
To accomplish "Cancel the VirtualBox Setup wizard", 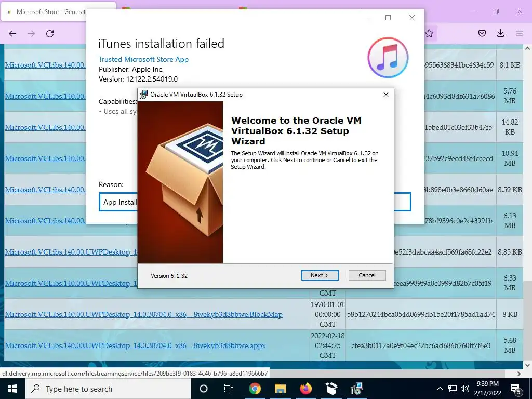I will [x=367, y=275].
